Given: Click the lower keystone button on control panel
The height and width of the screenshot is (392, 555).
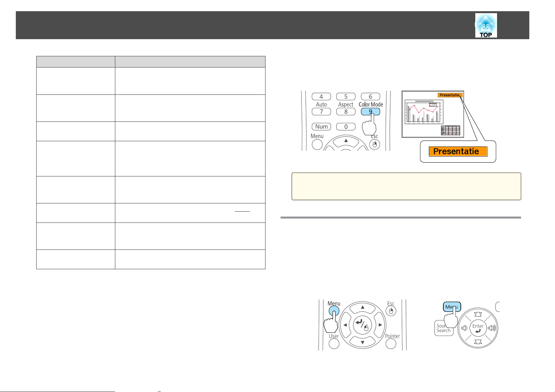Looking at the screenshot, I should (x=478, y=342).
